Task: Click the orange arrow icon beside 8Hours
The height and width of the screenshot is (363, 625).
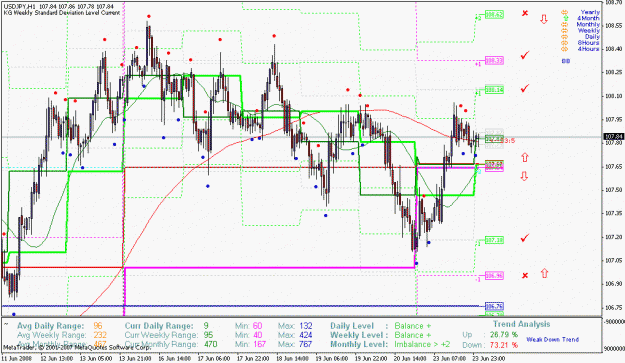Action: (564, 43)
